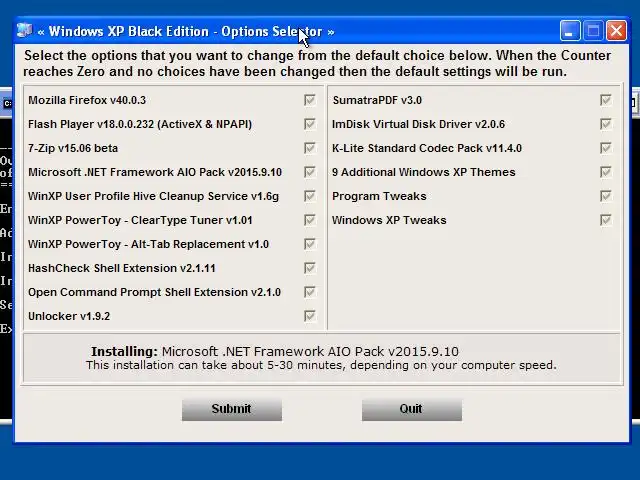Toggle HashCheck Shell Extension checkbox
The width and height of the screenshot is (640, 480).
310,268
